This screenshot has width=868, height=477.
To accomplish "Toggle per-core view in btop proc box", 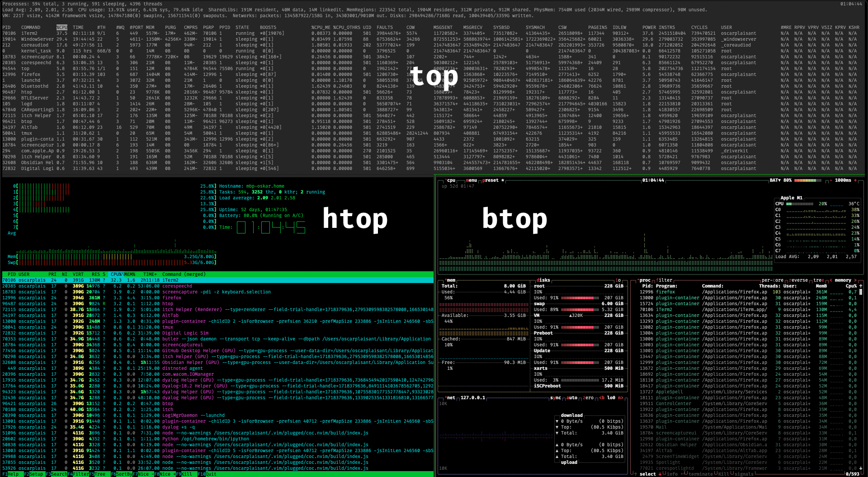I will (773, 280).
